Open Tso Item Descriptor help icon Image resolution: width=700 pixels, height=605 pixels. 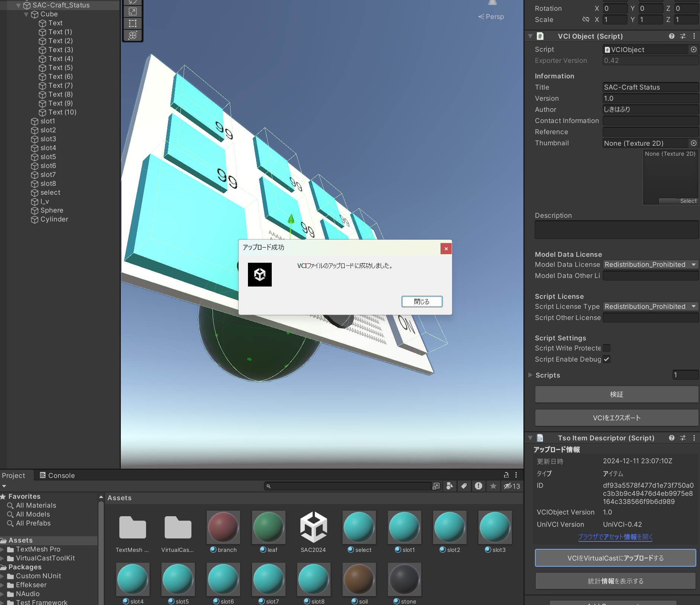671,438
